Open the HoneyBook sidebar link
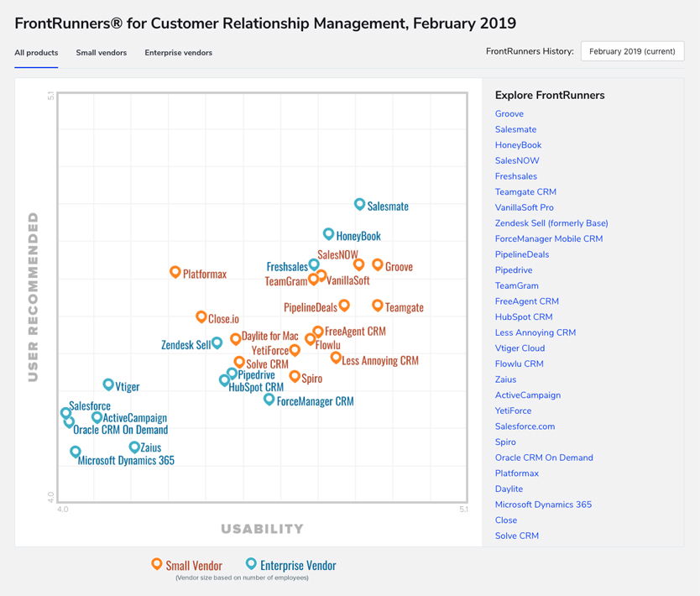 (519, 145)
